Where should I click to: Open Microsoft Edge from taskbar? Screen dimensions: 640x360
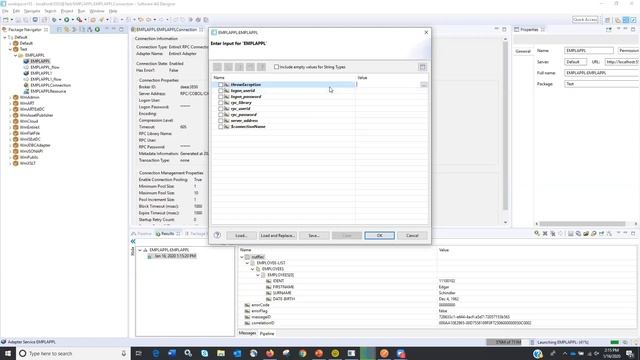(x=156, y=353)
